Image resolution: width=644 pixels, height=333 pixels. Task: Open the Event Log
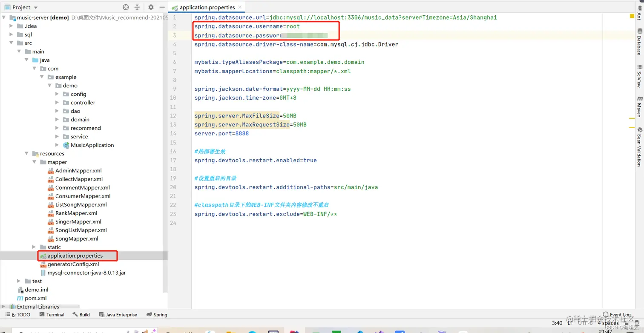pyautogui.click(x=617, y=315)
